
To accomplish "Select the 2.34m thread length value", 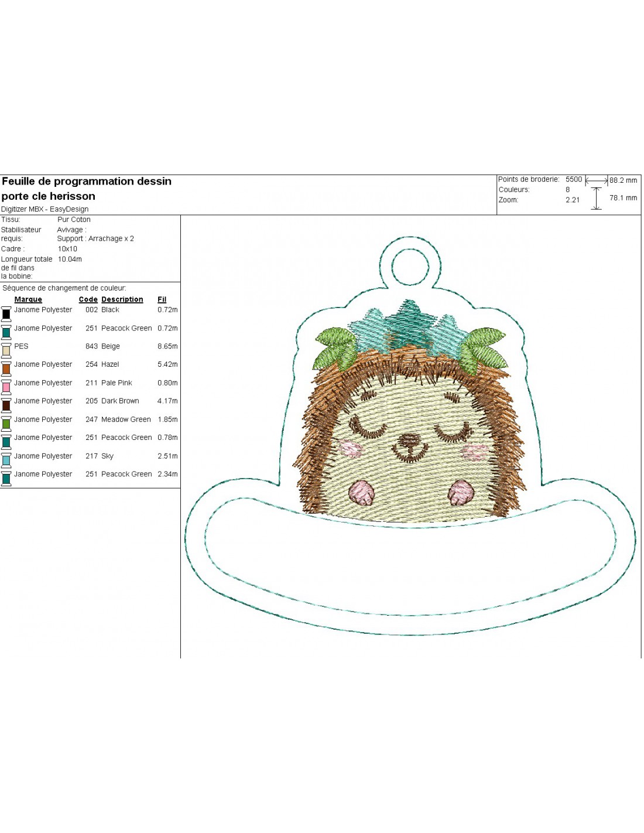I will click(167, 474).
